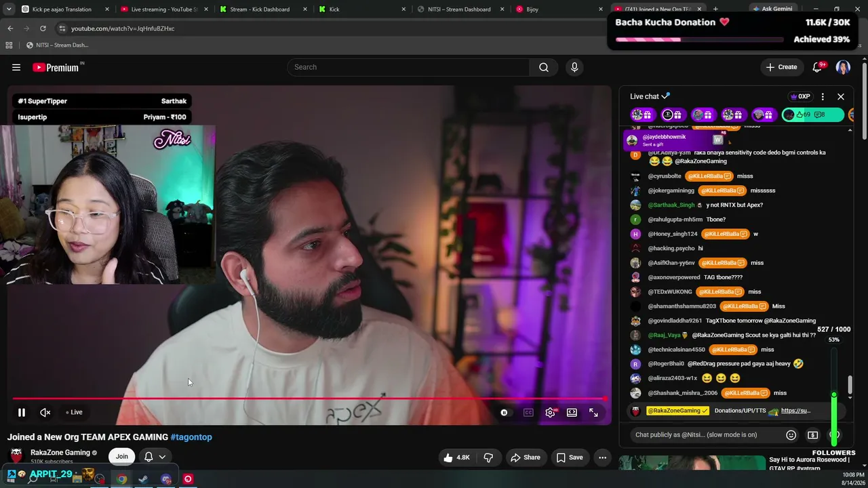Image resolution: width=868 pixels, height=488 pixels.
Task: Go to YouTube Premium home logo
Action: [x=56, y=67]
